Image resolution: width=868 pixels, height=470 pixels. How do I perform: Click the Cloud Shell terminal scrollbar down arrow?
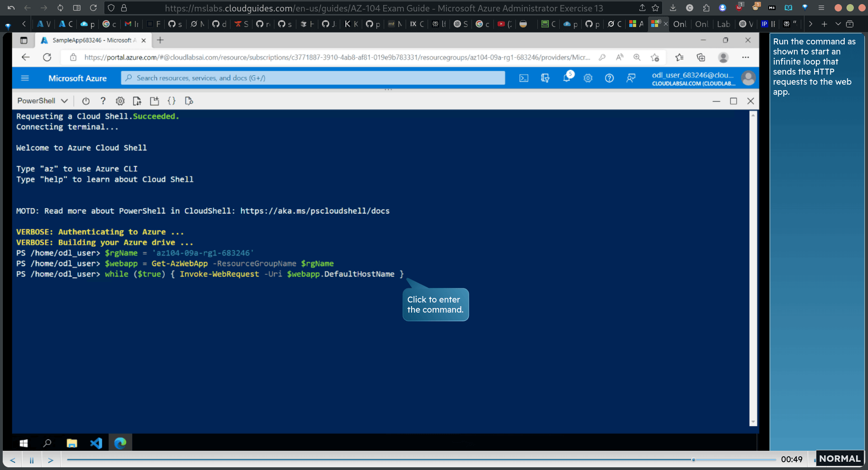pos(753,422)
